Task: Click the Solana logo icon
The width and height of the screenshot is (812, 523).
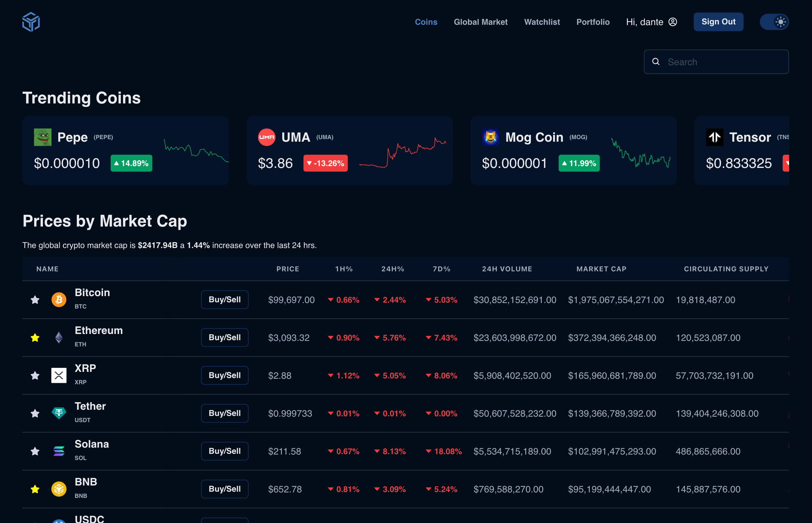Action: [x=59, y=451]
